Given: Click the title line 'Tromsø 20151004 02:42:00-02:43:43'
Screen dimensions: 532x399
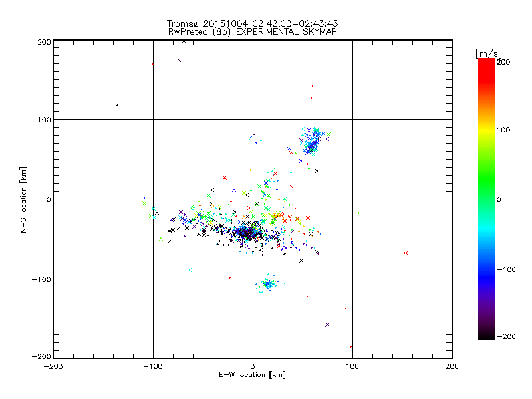Looking at the screenshot, I should tap(252, 23).
